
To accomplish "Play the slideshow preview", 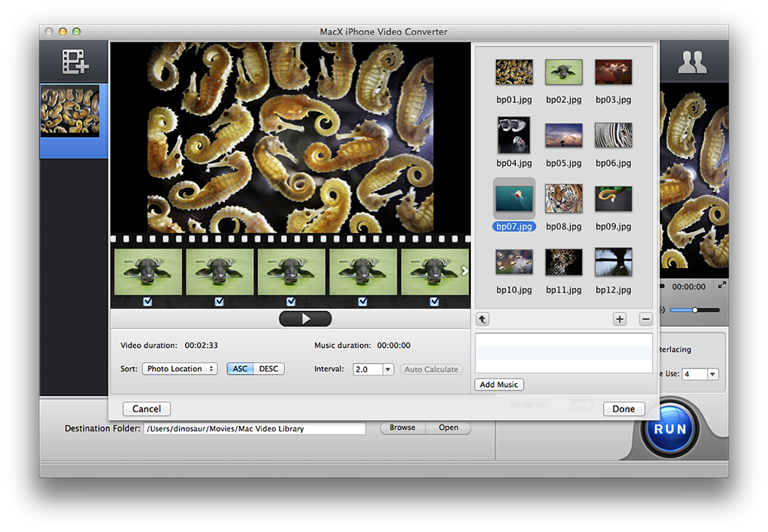I will click(305, 319).
